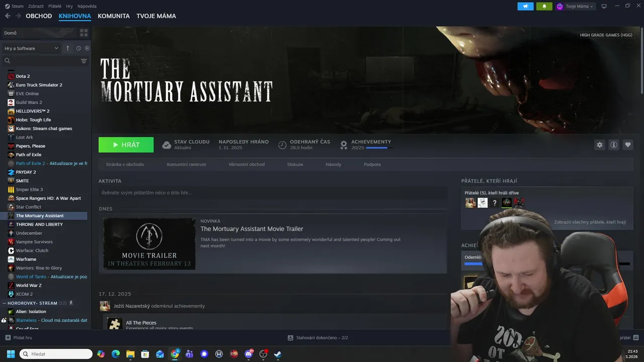Open Steam icon in taskbar

[278, 354]
